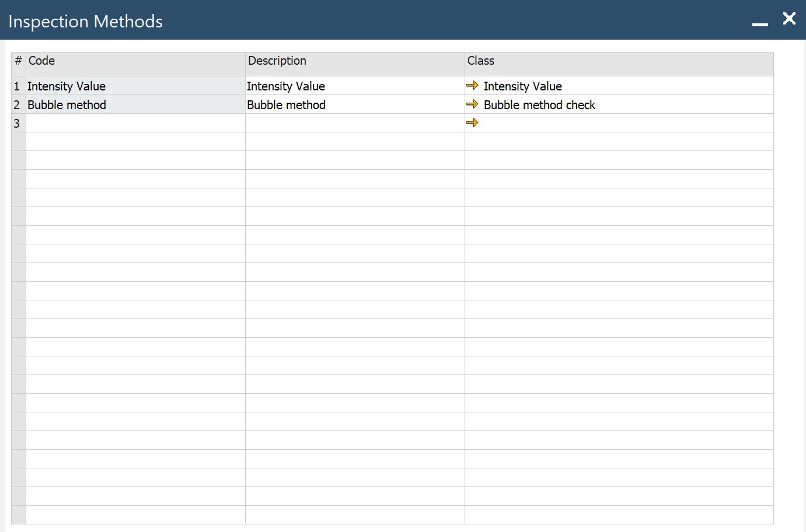Screen dimensions: 806x532
Task: Click the empty Code cell in row 3
Action: coord(135,124)
